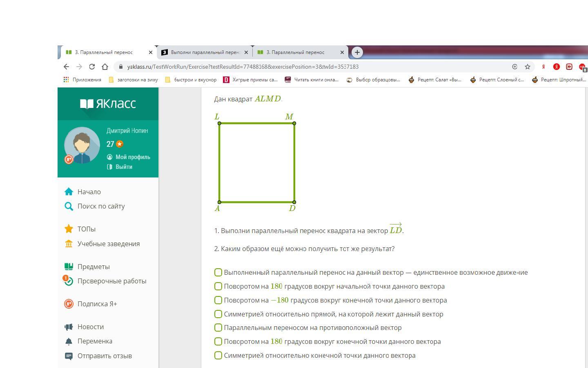Viewport: 588px width, 368px height.
Task: Click the Выйти logout link
Action: coord(124,167)
